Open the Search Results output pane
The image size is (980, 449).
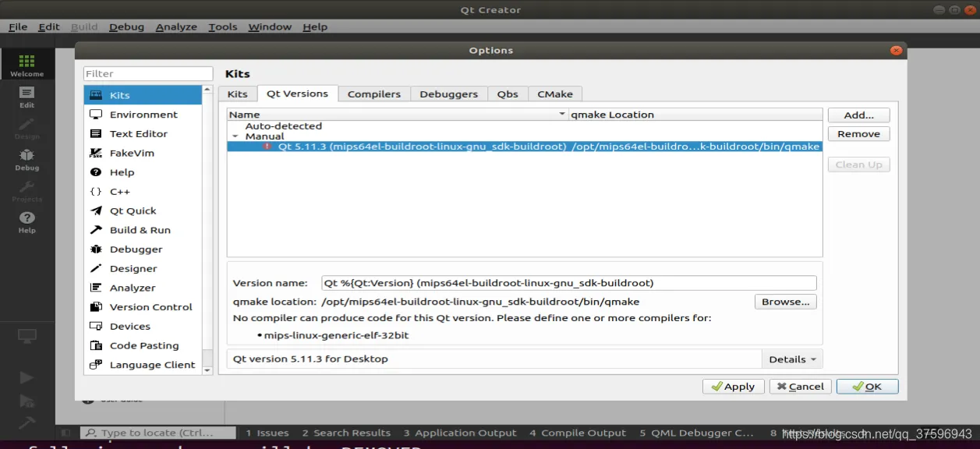[346, 433]
